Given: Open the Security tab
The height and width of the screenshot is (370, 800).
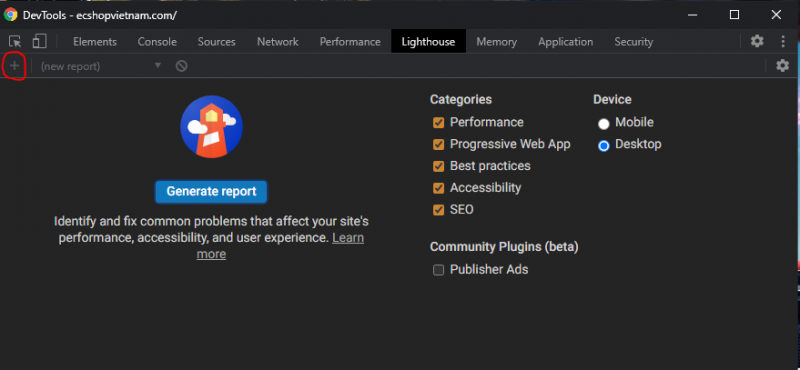Looking at the screenshot, I should (633, 42).
